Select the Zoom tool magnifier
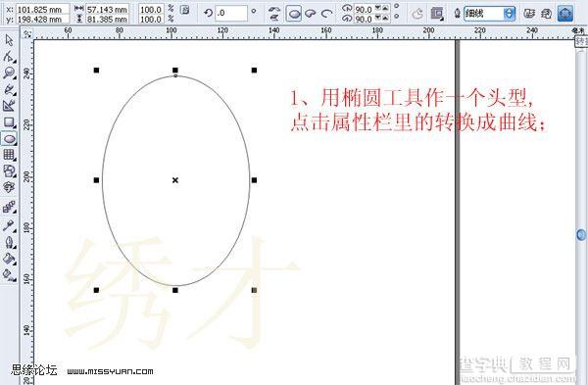 click(9, 72)
